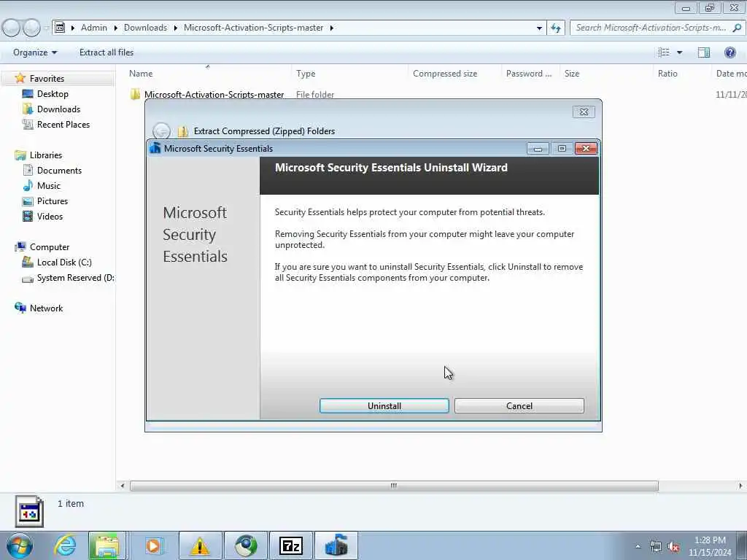Go back using Explorer's back arrow
Screen dimensions: 747x560
pyautogui.click(x=11, y=28)
